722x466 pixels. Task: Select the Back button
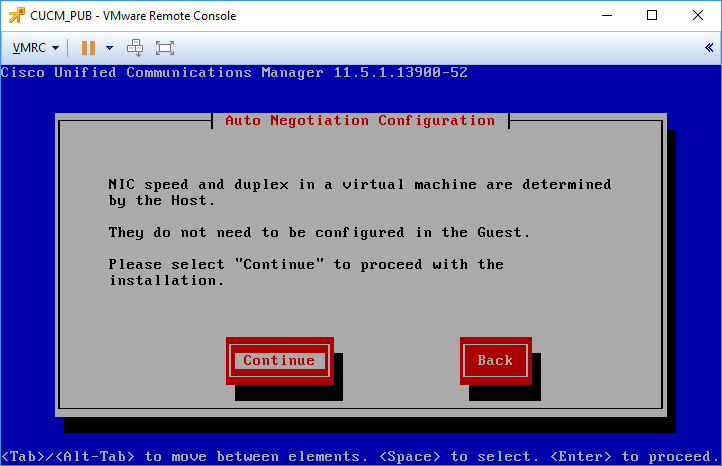tap(495, 361)
